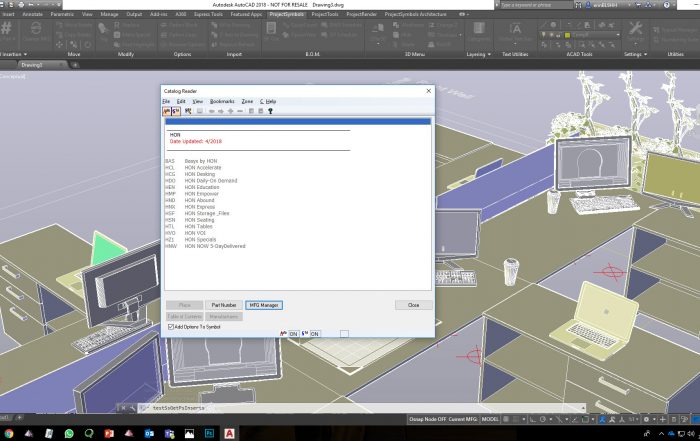This screenshot has width=700, height=441.
Task: Open Microsoft Teams from the taskbar
Action: point(169,433)
